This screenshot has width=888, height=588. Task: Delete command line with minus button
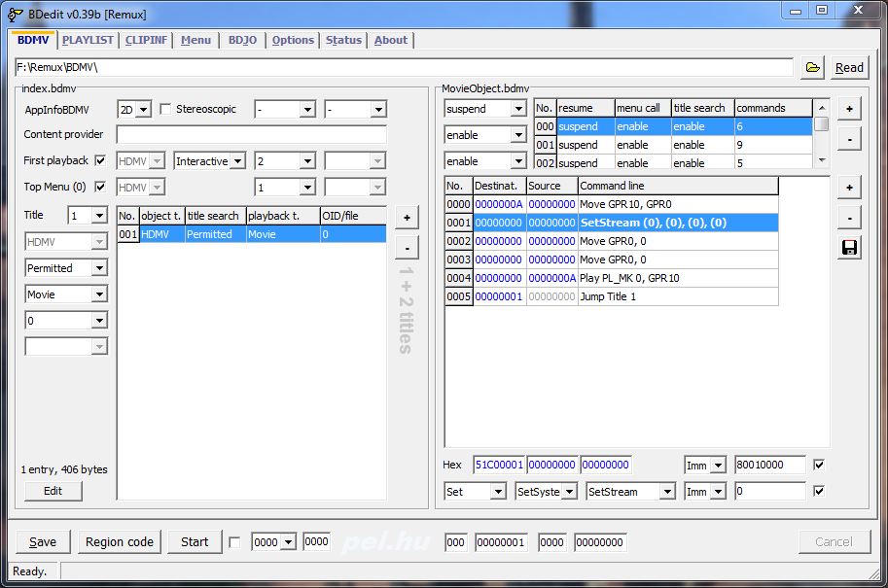[849, 218]
